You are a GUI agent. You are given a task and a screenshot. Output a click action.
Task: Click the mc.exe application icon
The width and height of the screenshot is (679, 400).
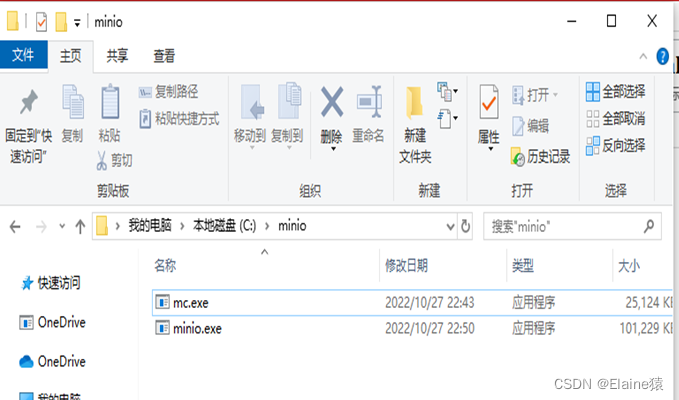coord(162,302)
